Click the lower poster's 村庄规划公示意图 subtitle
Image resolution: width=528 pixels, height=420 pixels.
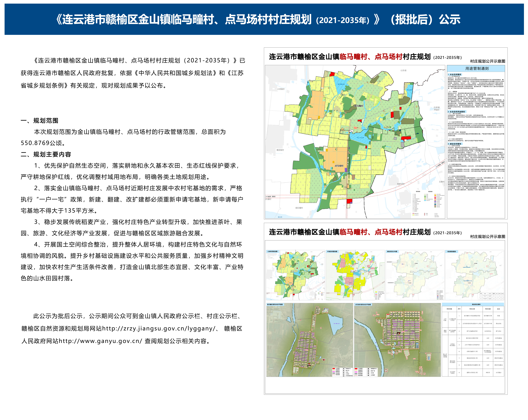pos(488,237)
